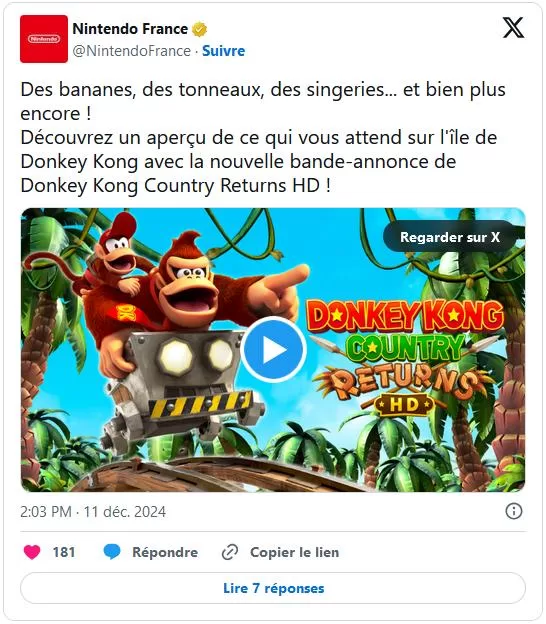
Task: Open the Nintendo France profile avatar
Action: (x=44, y=39)
